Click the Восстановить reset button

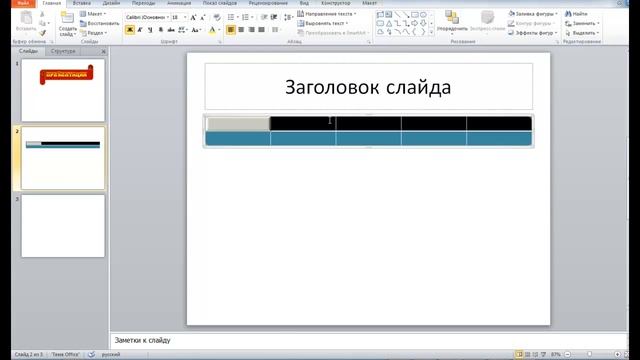pyautogui.click(x=100, y=23)
